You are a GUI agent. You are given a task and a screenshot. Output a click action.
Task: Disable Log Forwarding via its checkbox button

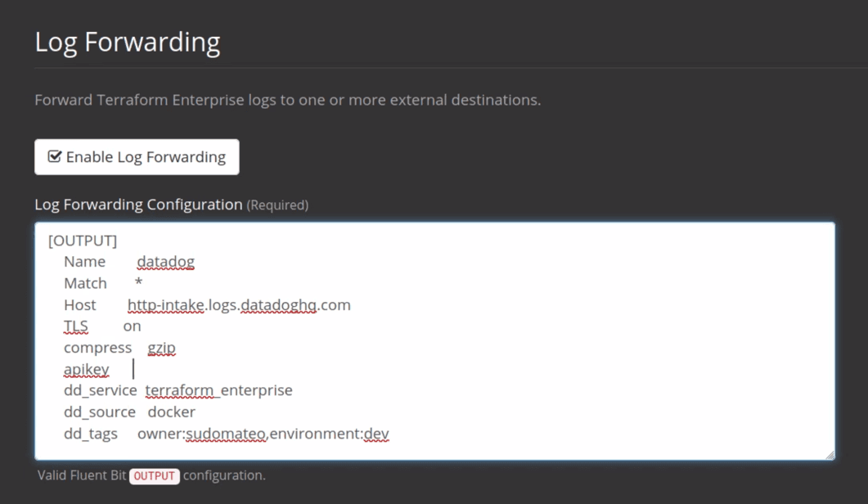[x=136, y=156]
